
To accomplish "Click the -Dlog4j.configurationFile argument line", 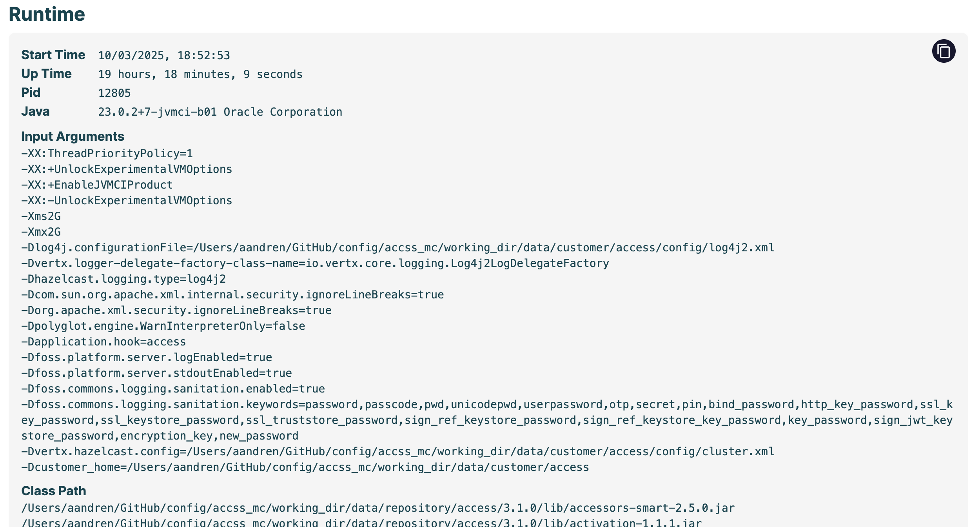I will coord(397,247).
